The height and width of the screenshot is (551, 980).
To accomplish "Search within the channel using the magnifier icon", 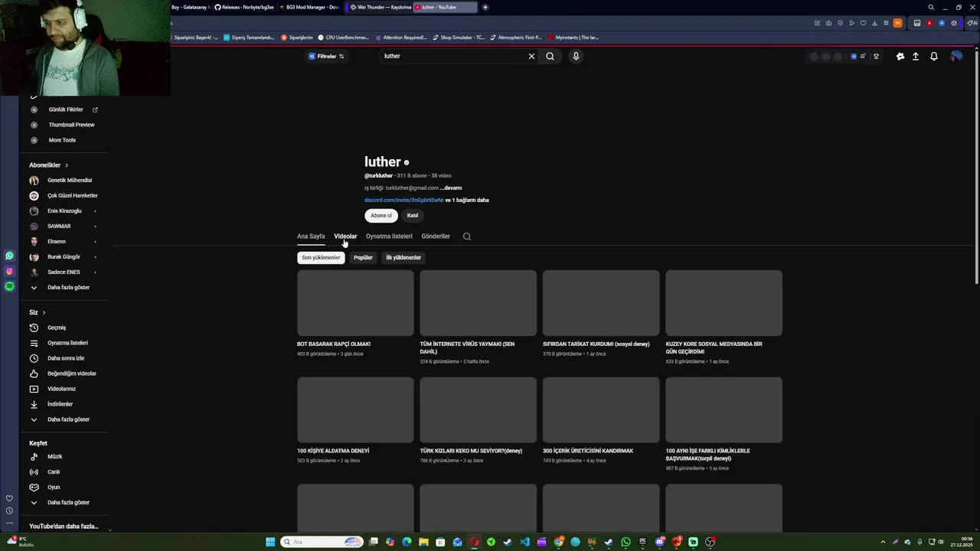I will pyautogui.click(x=467, y=236).
